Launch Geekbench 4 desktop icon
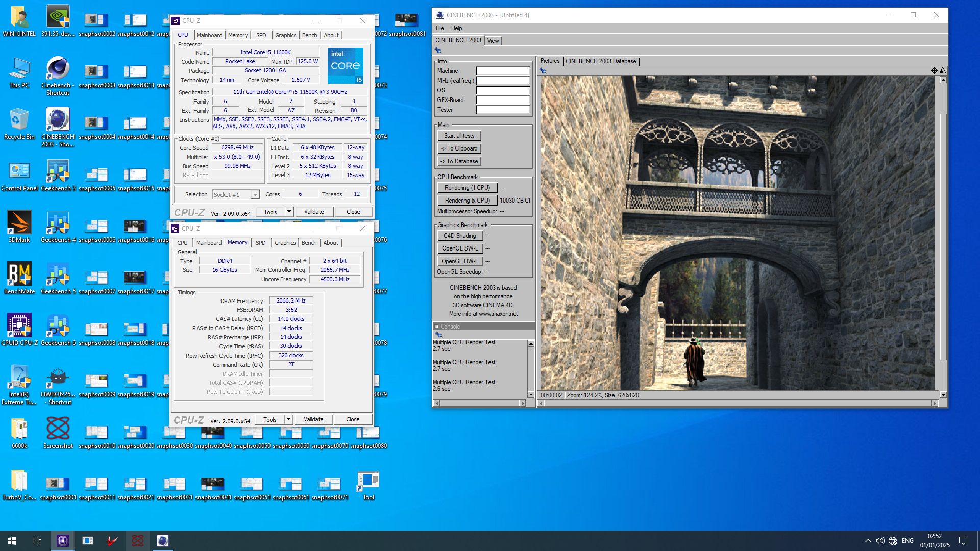This screenshot has height=551, width=980. click(58, 228)
